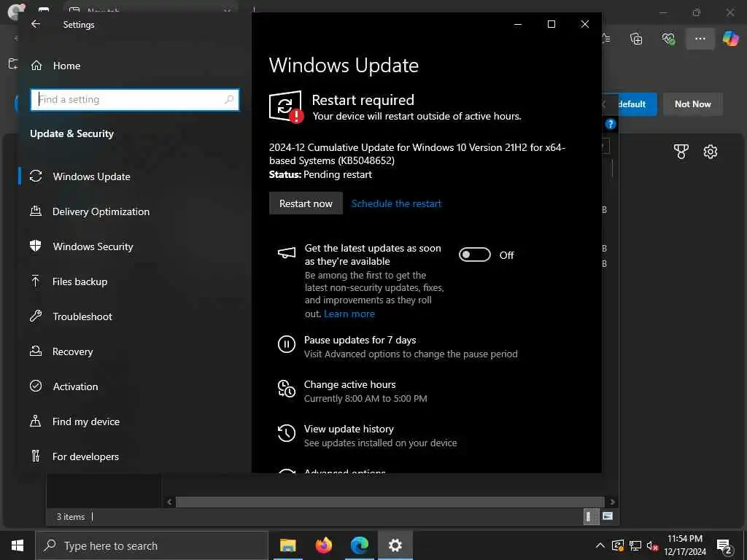Go back using the Settings back arrow
This screenshot has width=747, height=560.
[35, 24]
